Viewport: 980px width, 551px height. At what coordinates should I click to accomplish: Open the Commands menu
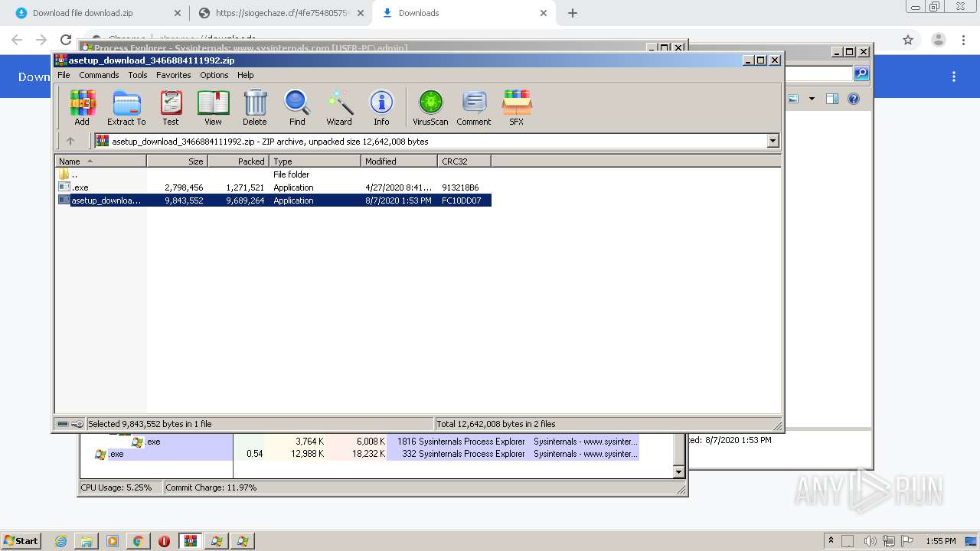[x=99, y=75]
